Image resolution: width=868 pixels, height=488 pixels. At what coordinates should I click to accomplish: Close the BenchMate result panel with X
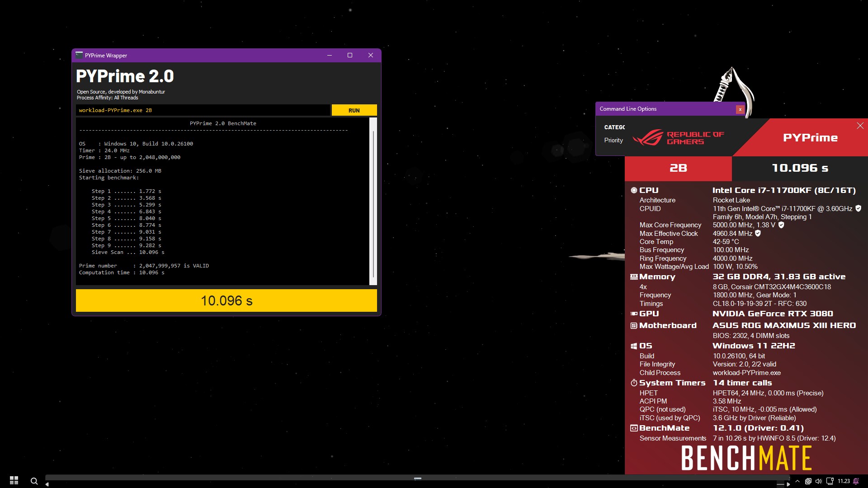click(x=860, y=126)
